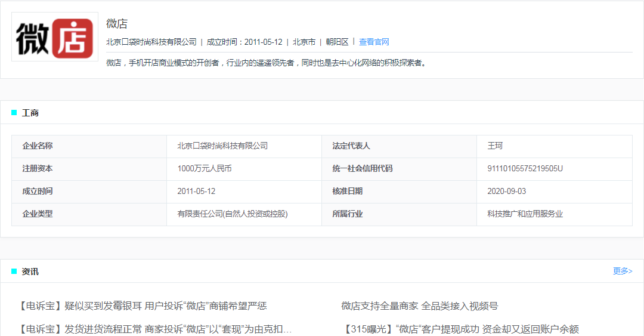644x336 pixels.
Task: Click the company description starting 微店，手机开店
Action: click(x=268, y=63)
